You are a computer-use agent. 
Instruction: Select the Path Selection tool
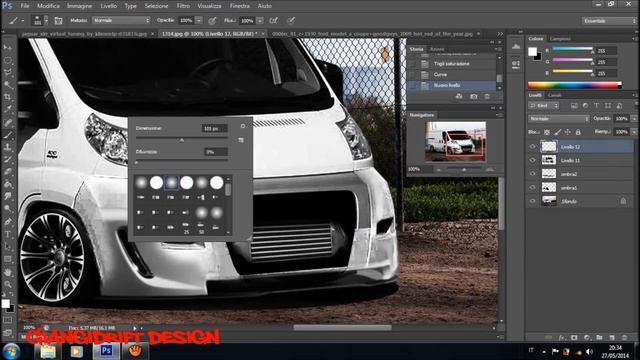pyautogui.click(x=8, y=247)
